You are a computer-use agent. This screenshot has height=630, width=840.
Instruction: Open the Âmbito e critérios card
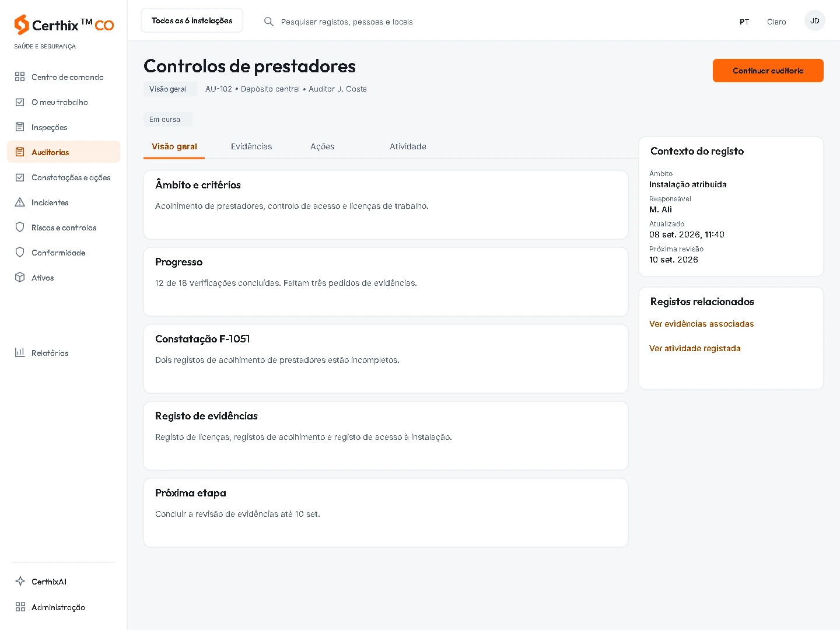pyautogui.click(x=386, y=205)
